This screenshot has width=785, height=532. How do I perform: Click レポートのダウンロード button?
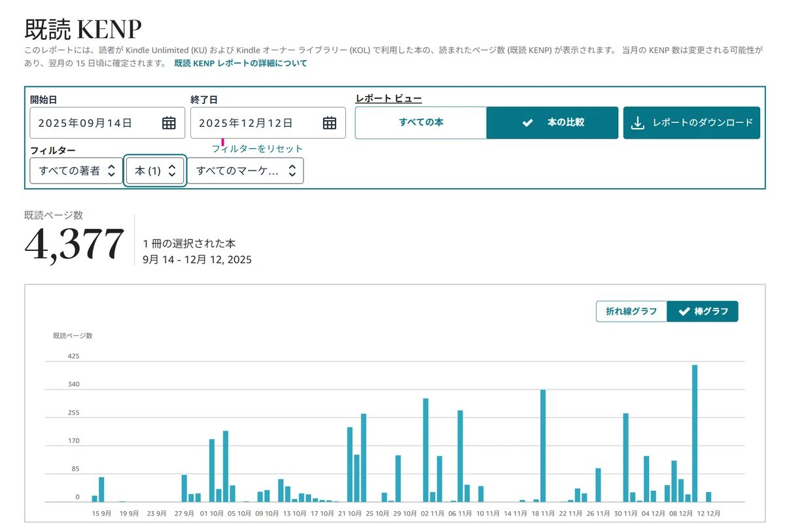[x=691, y=123]
